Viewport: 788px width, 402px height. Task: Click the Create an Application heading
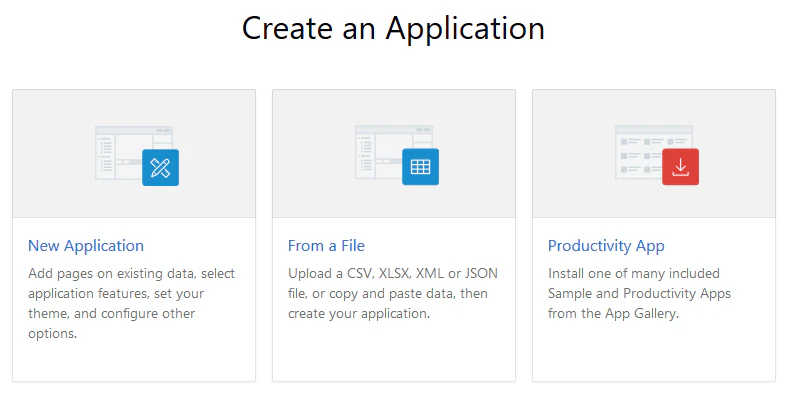tap(393, 28)
